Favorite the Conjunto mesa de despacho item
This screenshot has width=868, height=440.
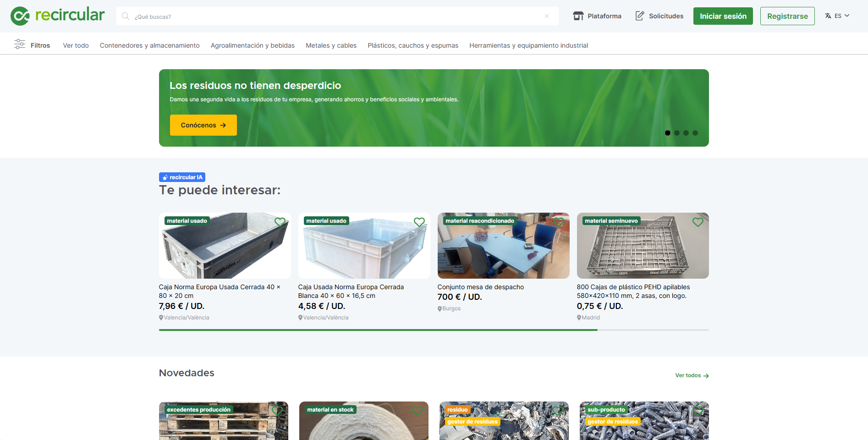pos(559,222)
